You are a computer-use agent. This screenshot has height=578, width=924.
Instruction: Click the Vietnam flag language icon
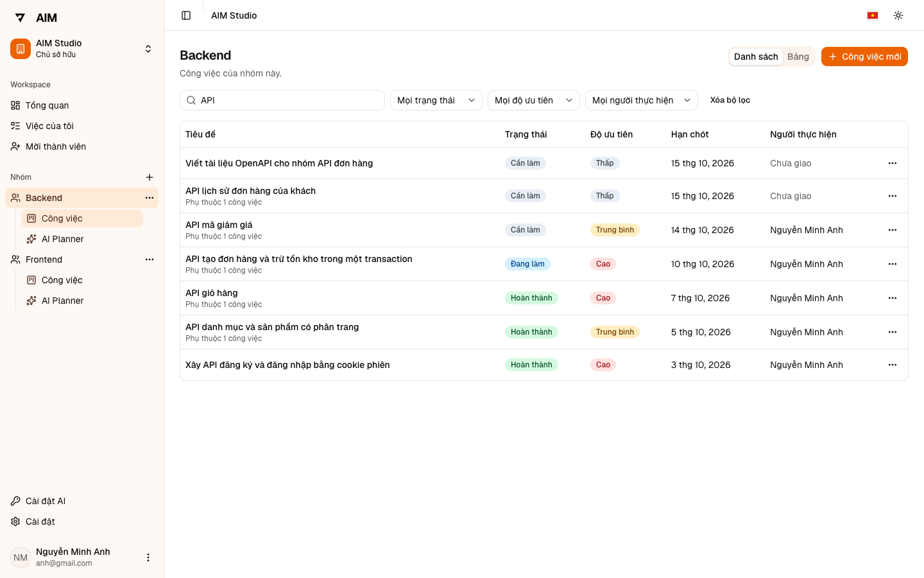tap(873, 15)
